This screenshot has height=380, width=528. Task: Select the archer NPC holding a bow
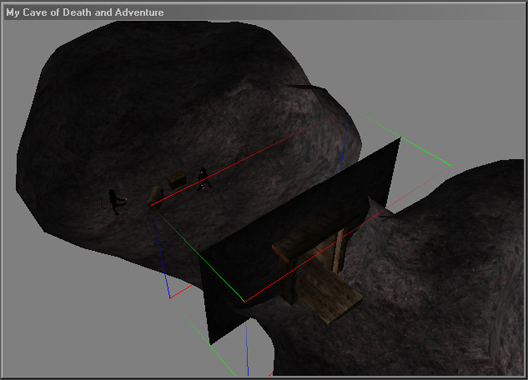click(114, 201)
